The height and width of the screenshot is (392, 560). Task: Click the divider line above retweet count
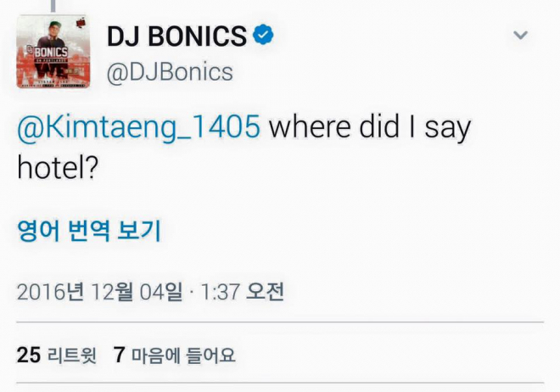pos(280,322)
